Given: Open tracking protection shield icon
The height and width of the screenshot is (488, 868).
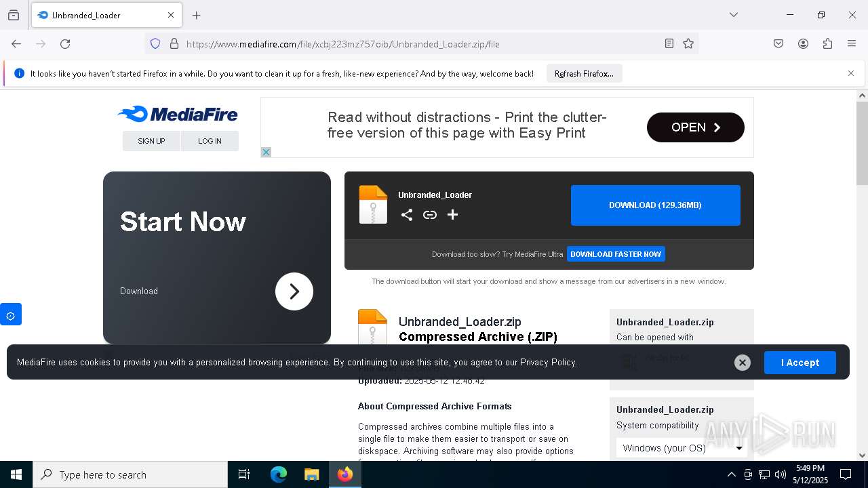Looking at the screenshot, I should click(155, 44).
